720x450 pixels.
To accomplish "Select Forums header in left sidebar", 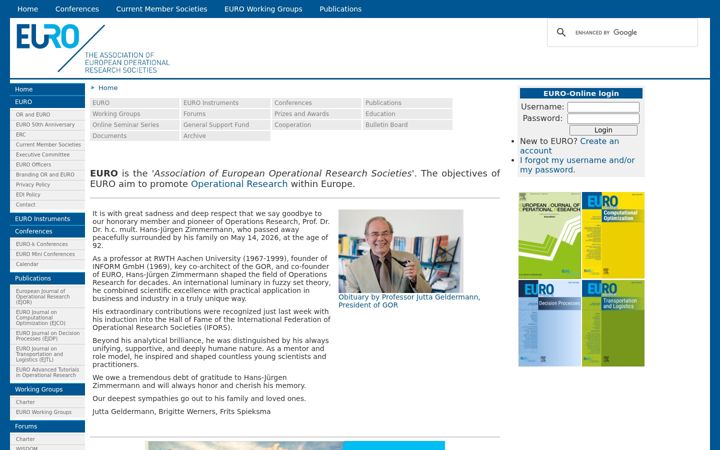I will [x=47, y=427].
